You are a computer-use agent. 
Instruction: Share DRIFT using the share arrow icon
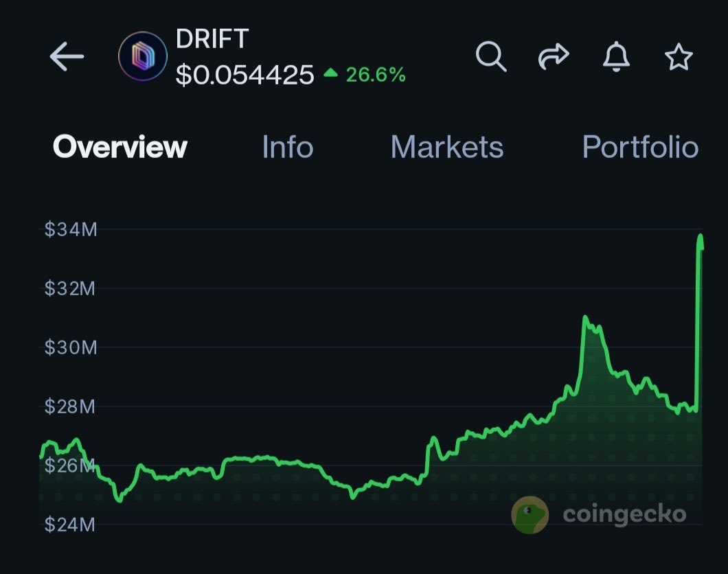554,56
